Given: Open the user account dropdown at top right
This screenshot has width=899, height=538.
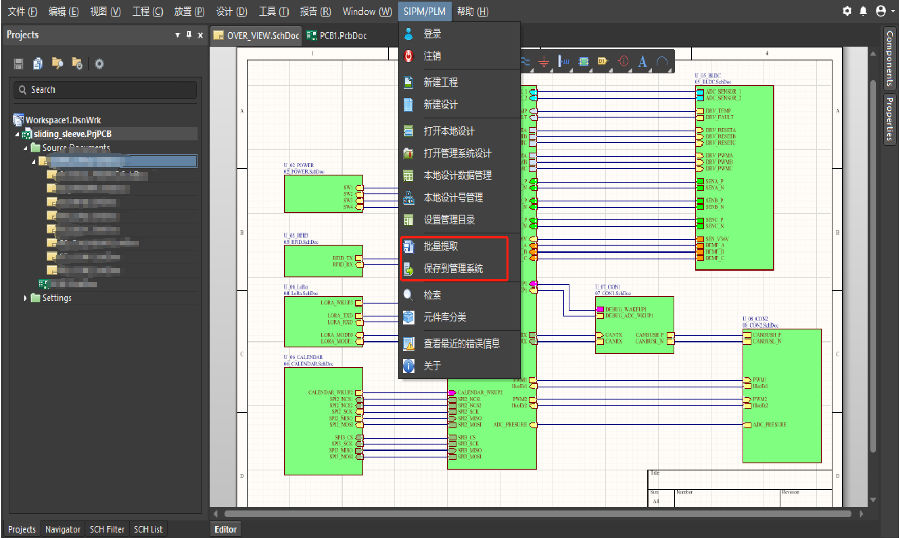Looking at the screenshot, I should tap(884, 11).
